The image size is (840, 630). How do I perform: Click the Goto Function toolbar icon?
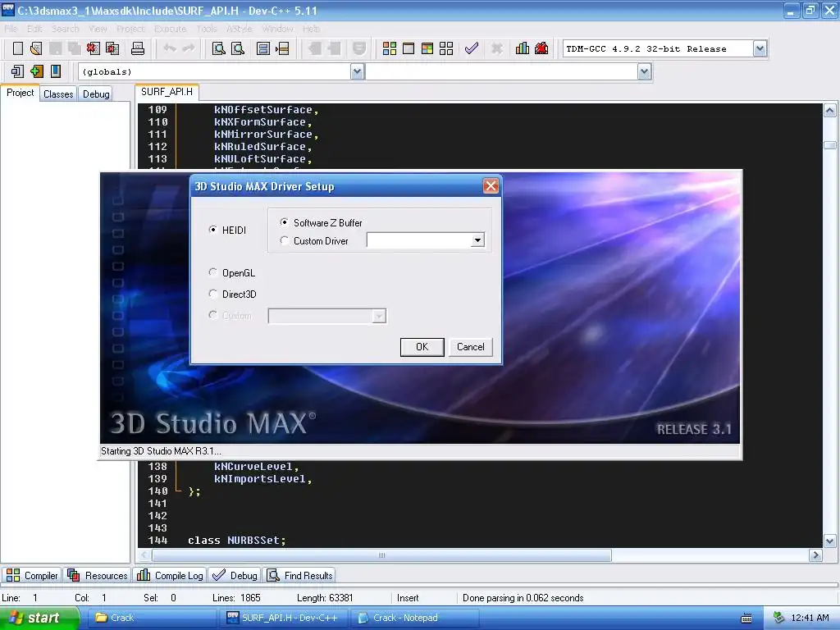point(263,48)
